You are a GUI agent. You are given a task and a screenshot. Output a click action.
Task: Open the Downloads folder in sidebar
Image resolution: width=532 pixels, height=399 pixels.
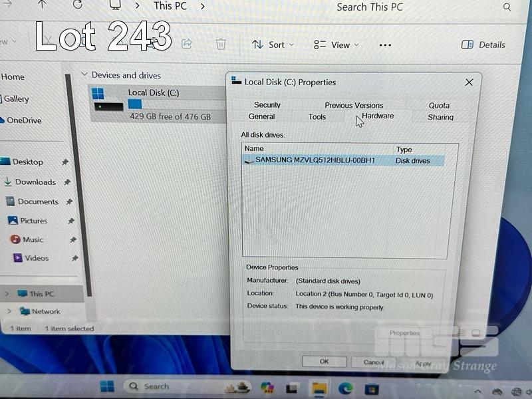(35, 182)
